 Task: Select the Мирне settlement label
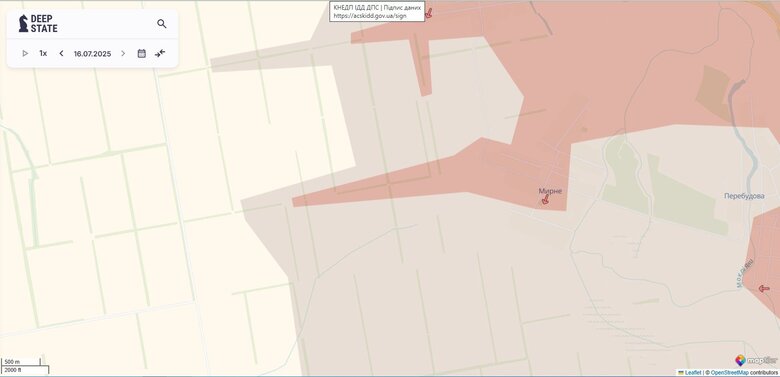click(550, 191)
